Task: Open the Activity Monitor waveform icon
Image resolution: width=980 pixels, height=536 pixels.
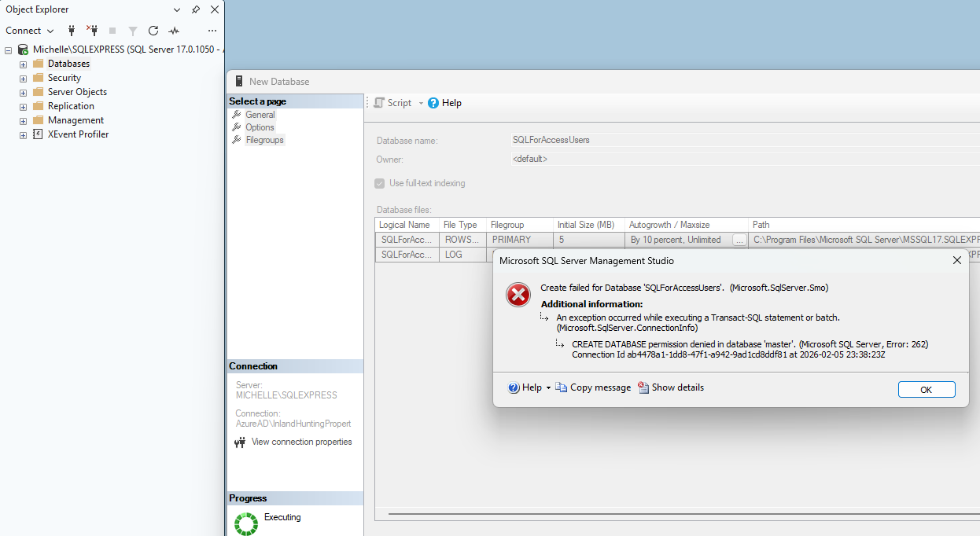Action: tap(174, 31)
